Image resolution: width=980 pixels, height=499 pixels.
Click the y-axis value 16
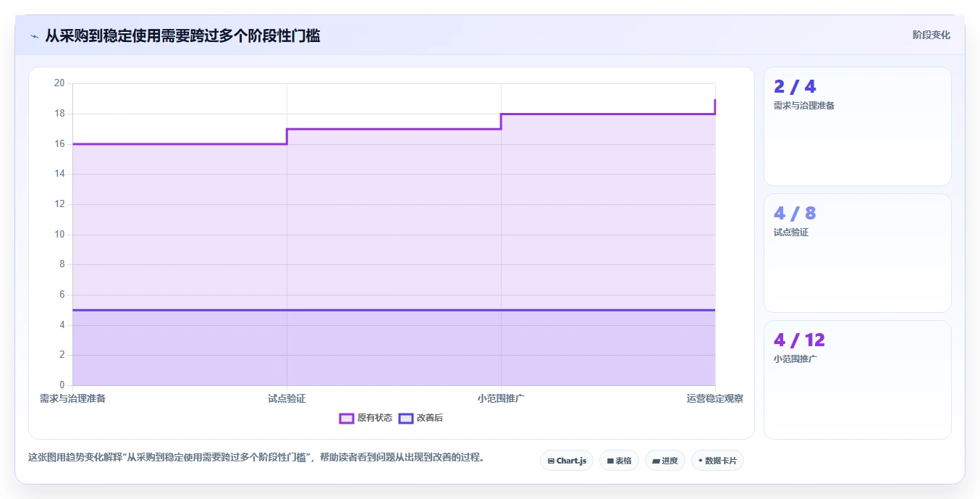tap(59, 143)
